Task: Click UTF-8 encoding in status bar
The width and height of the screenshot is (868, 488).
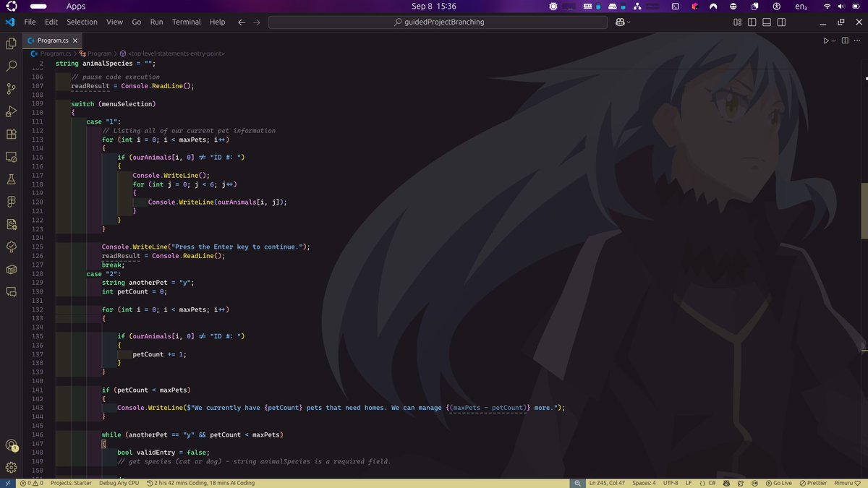Action: coord(671,482)
